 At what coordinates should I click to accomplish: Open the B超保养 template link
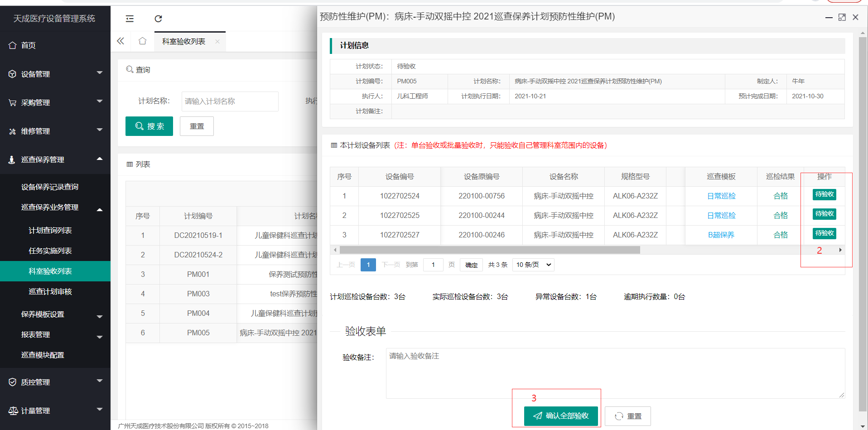coord(721,235)
